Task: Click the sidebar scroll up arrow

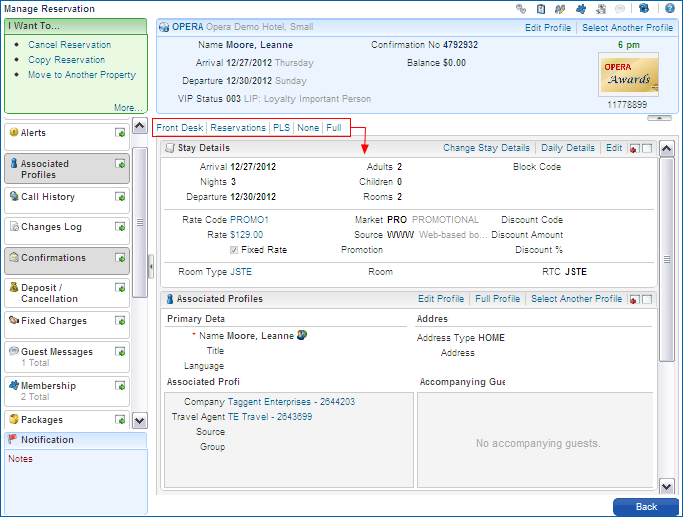Action: click(139, 126)
